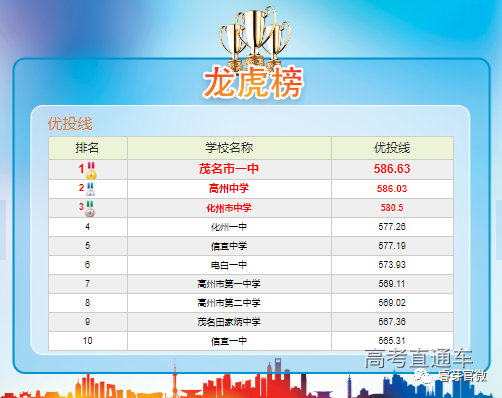Click the trophy cups graphic above the title
The width and height of the screenshot is (502, 398).
(x=255, y=38)
